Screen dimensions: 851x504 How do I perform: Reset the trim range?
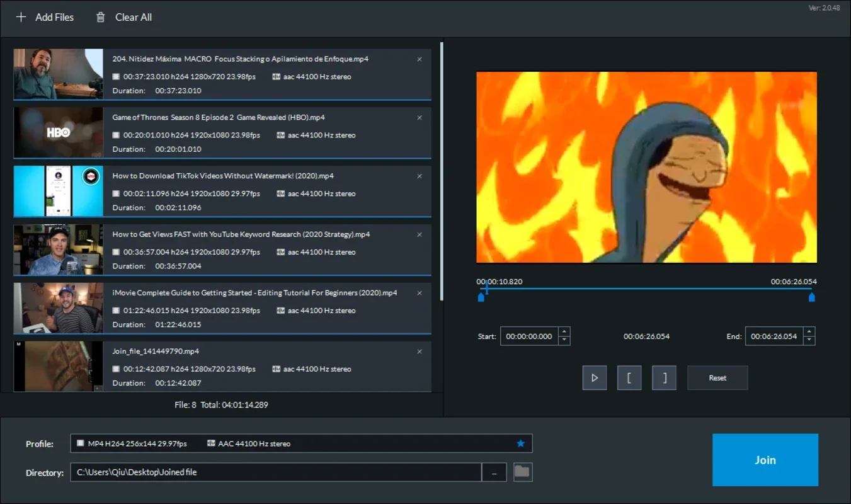tap(717, 378)
